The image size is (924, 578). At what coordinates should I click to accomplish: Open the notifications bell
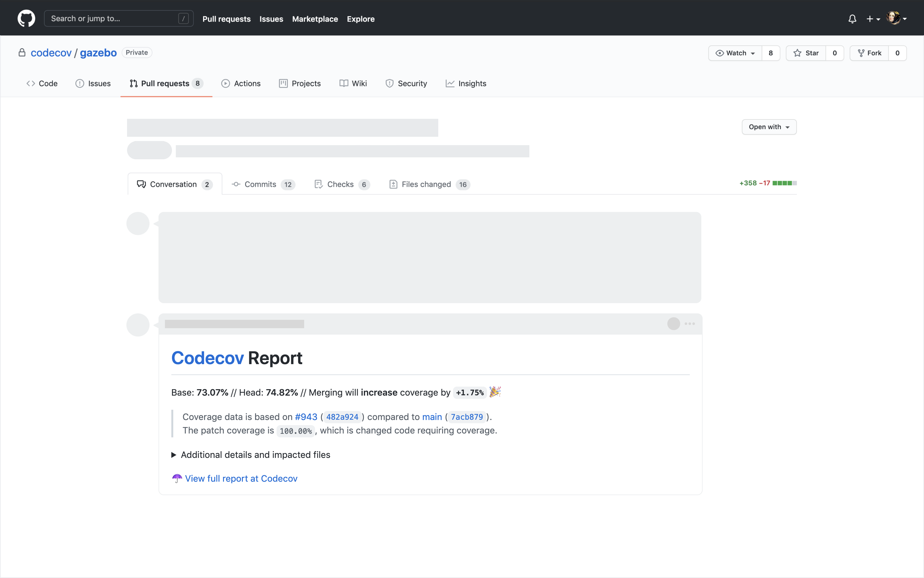[x=852, y=19]
